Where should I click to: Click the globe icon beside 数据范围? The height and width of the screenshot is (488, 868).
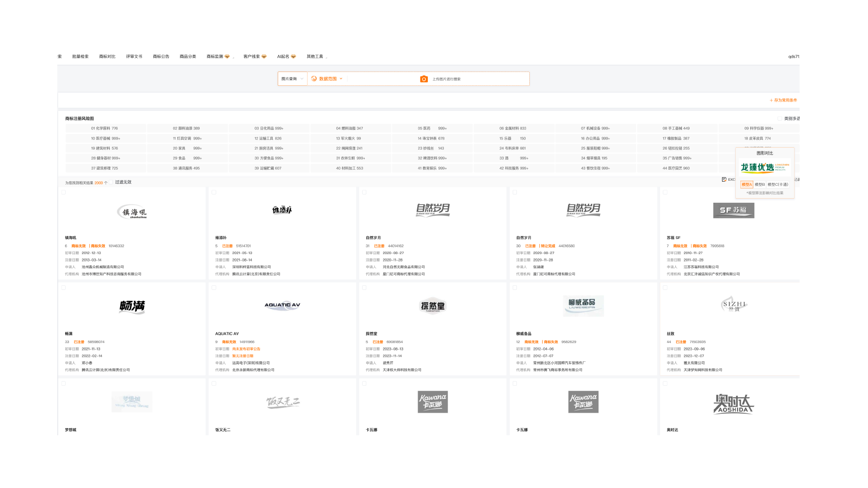(x=314, y=79)
